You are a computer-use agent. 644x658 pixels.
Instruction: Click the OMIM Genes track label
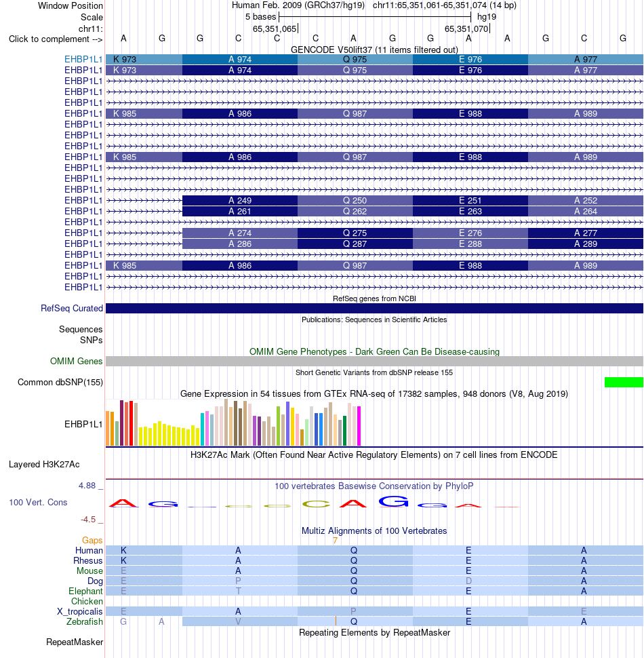pyautogui.click(x=76, y=361)
